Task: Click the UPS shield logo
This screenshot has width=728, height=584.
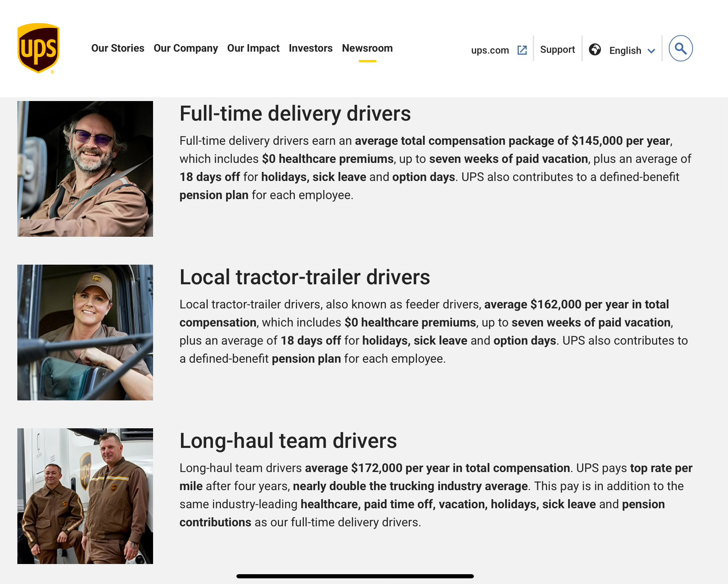Action: (38, 48)
